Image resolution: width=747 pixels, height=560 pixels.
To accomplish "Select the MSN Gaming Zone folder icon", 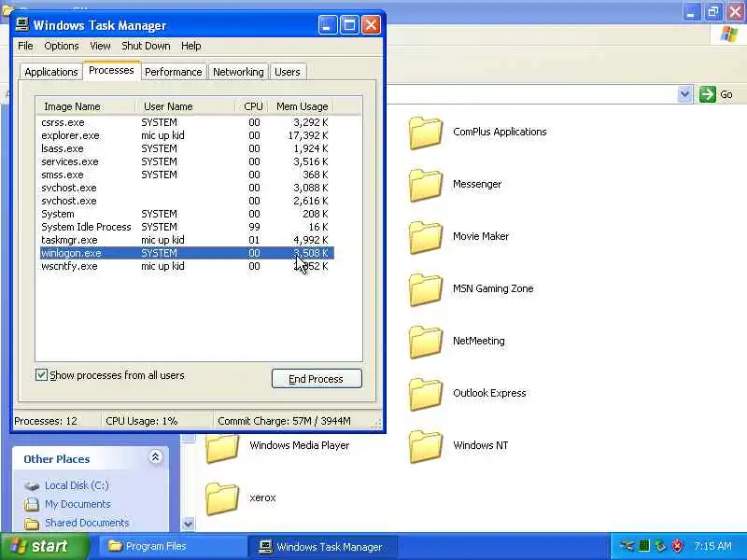I will (426, 289).
